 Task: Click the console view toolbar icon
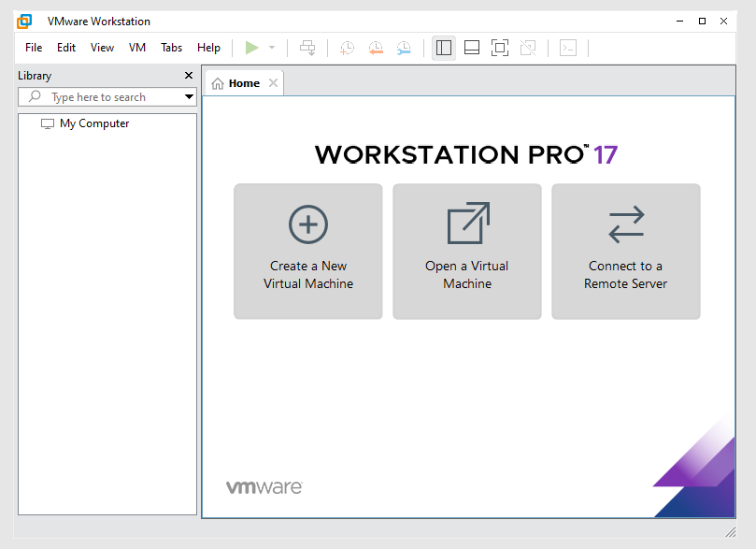point(568,48)
